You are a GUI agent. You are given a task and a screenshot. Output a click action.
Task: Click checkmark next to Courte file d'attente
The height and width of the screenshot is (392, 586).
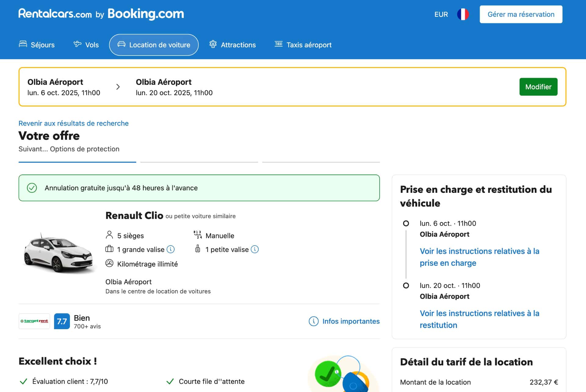(170, 381)
